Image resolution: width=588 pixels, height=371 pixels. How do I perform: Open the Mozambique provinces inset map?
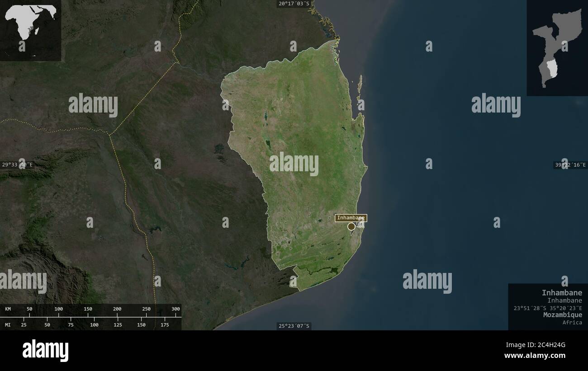pos(557,48)
